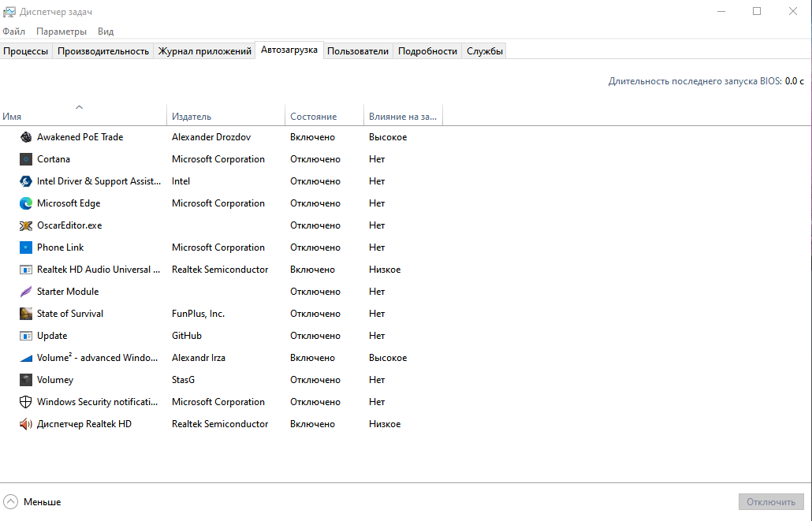Go to the Службы tab
This screenshot has width=812, height=521.
(x=485, y=51)
